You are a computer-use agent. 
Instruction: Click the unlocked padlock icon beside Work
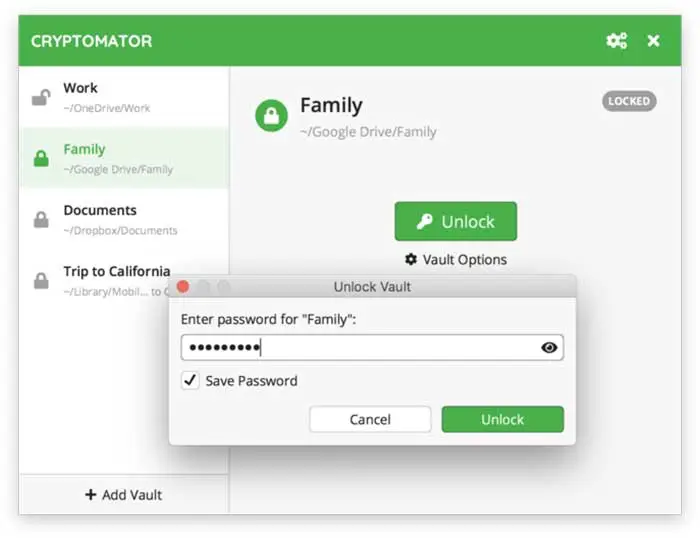click(x=41, y=97)
